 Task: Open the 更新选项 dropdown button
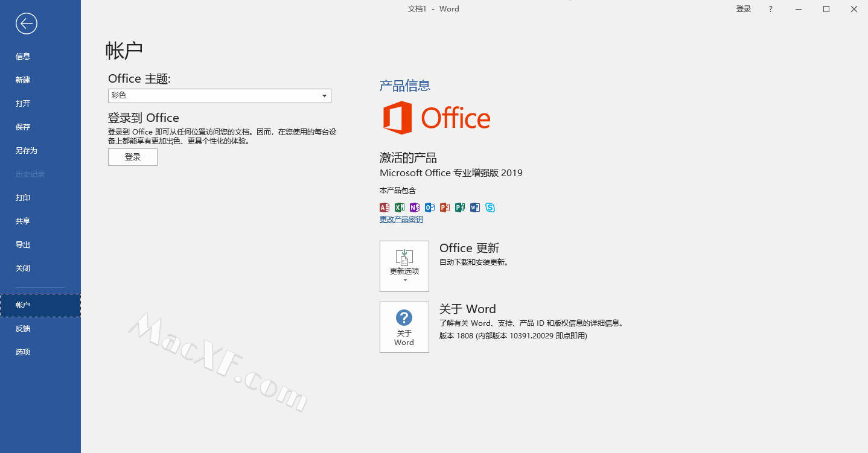click(404, 266)
